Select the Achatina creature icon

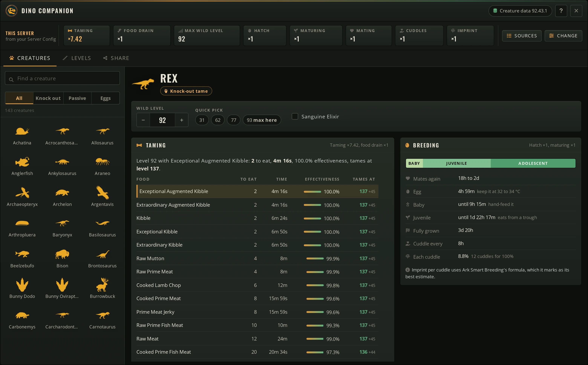[x=22, y=131]
